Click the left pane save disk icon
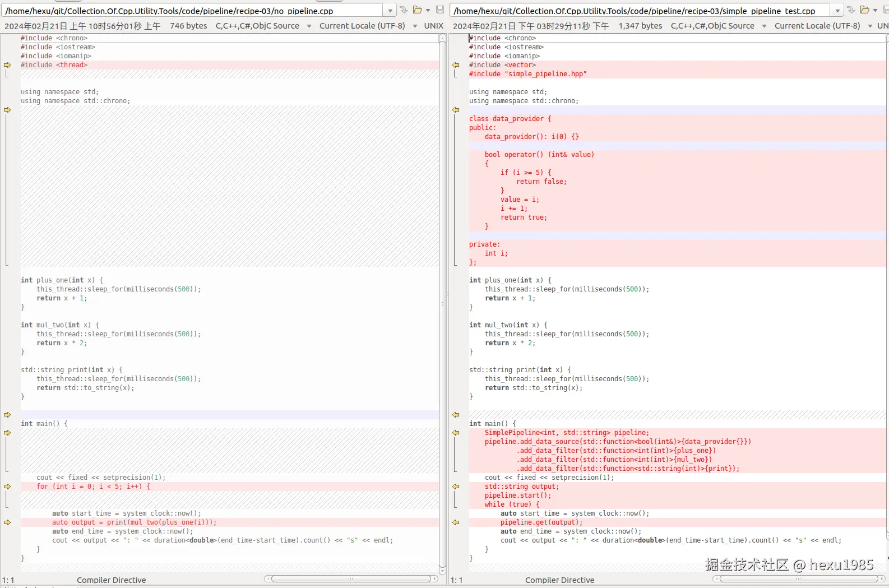Image resolution: width=889 pixels, height=588 pixels. [x=440, y=10]
